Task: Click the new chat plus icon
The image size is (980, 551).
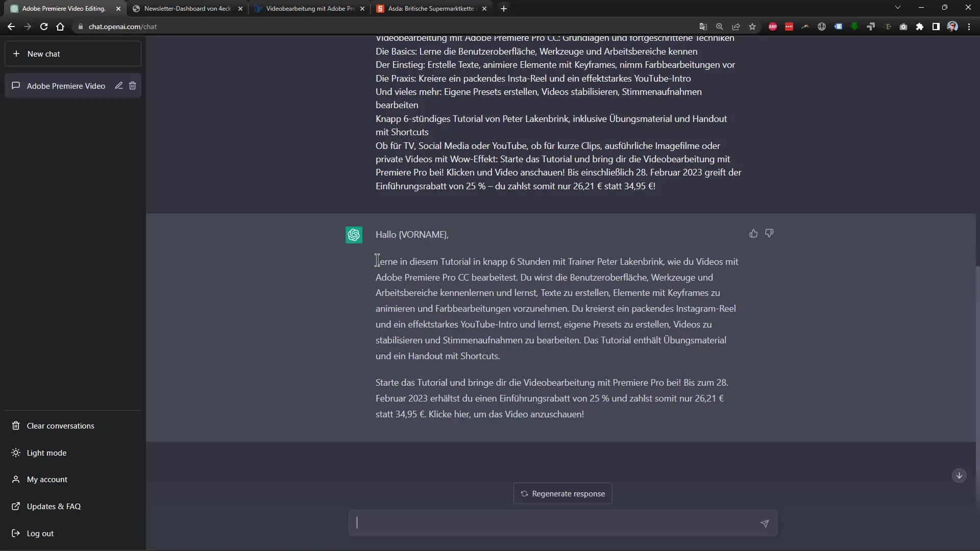Action: point(16,53)
